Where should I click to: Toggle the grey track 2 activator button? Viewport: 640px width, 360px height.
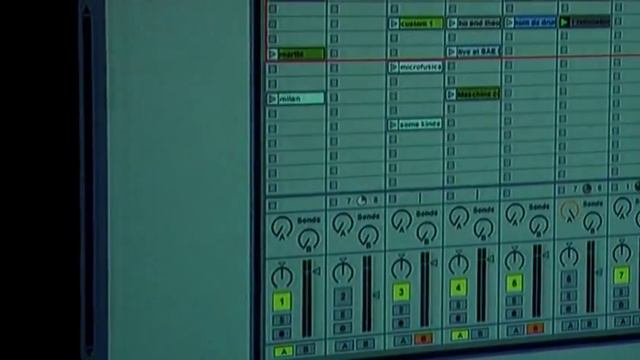pos(342,297)
